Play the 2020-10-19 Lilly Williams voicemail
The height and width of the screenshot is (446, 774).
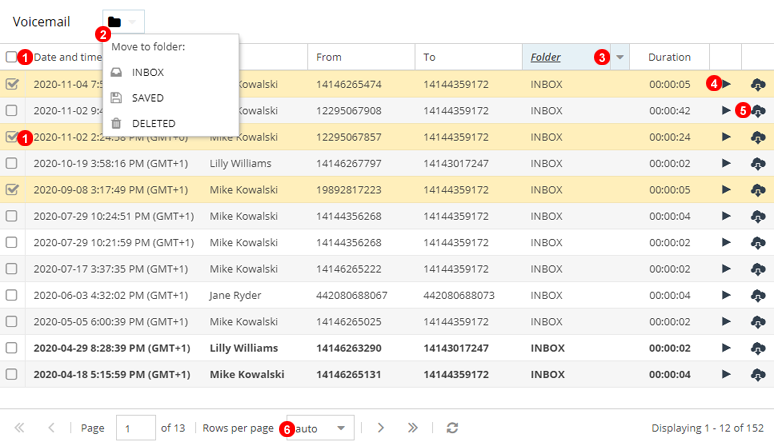pyautogui.click(x=726, y=163)
